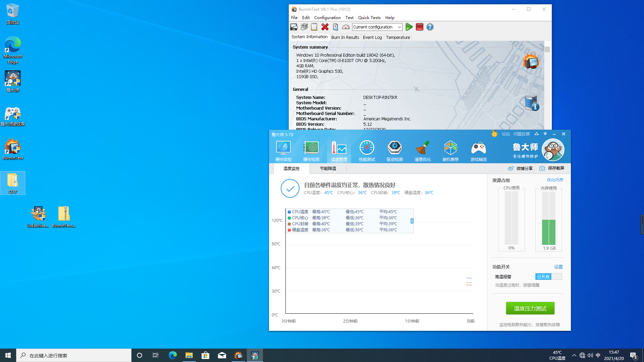
Task: Open the Hardware Test panel
Action: tap(311, 150)
